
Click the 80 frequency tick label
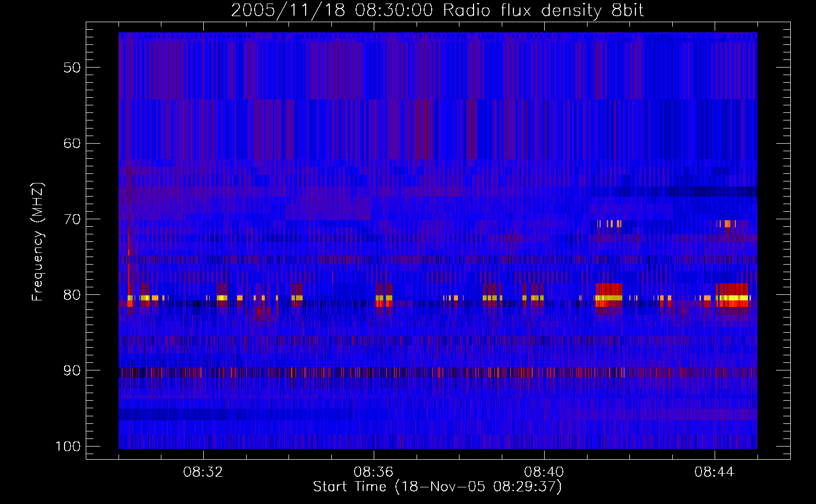72,295
